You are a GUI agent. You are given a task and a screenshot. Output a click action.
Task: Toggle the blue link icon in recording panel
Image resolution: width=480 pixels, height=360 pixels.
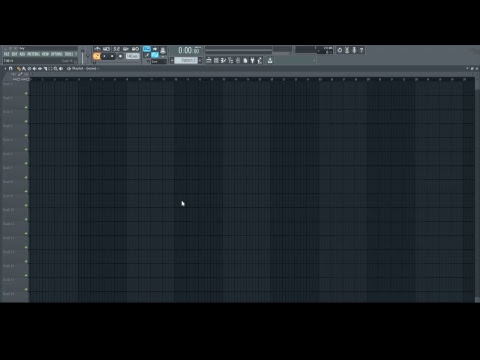tap(155, 55)
